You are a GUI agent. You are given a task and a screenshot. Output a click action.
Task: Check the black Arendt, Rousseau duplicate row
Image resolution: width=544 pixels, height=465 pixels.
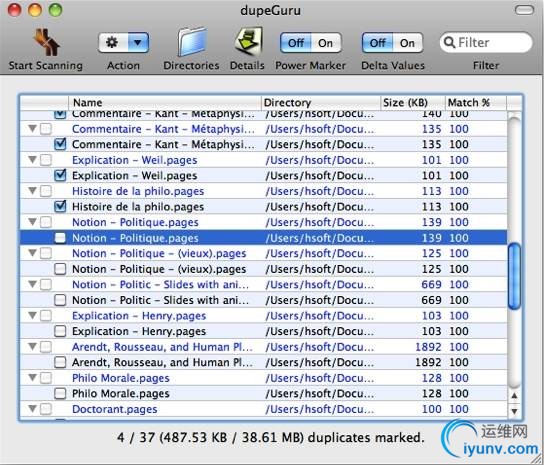[x=60, y=362]
